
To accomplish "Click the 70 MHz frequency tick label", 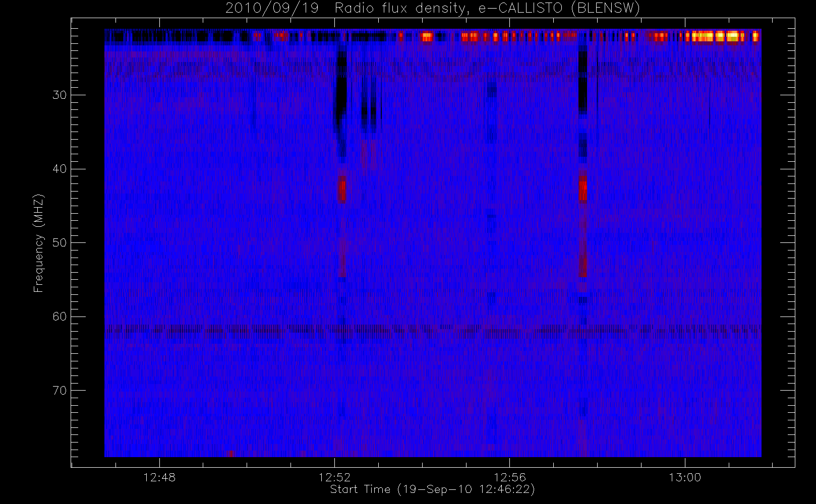I will pos(60,391).
